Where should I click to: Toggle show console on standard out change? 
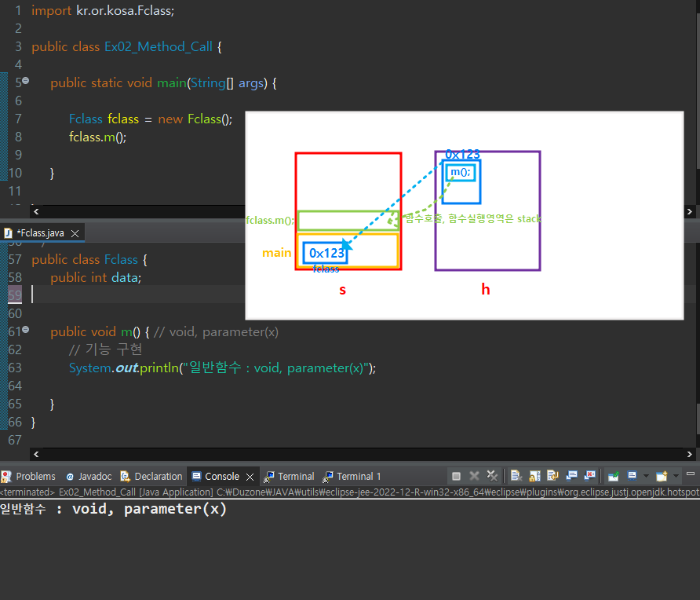571,476
